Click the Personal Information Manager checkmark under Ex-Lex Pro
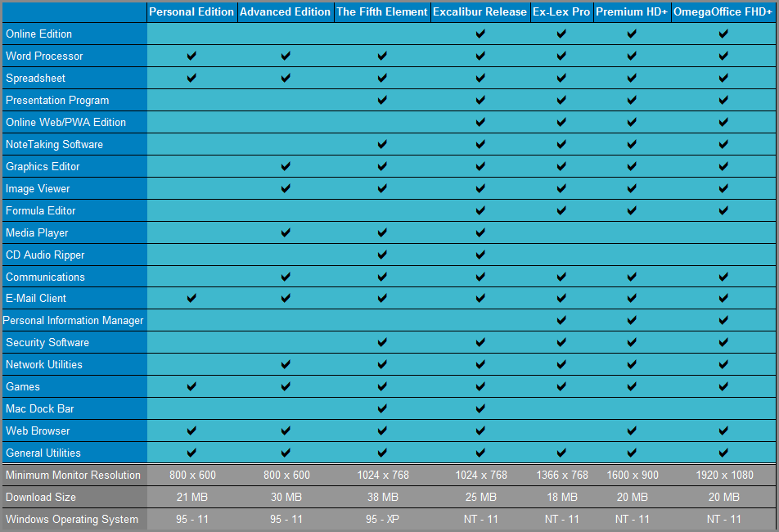The width and height of the screenshot is (779, 532). pos(561,321)
